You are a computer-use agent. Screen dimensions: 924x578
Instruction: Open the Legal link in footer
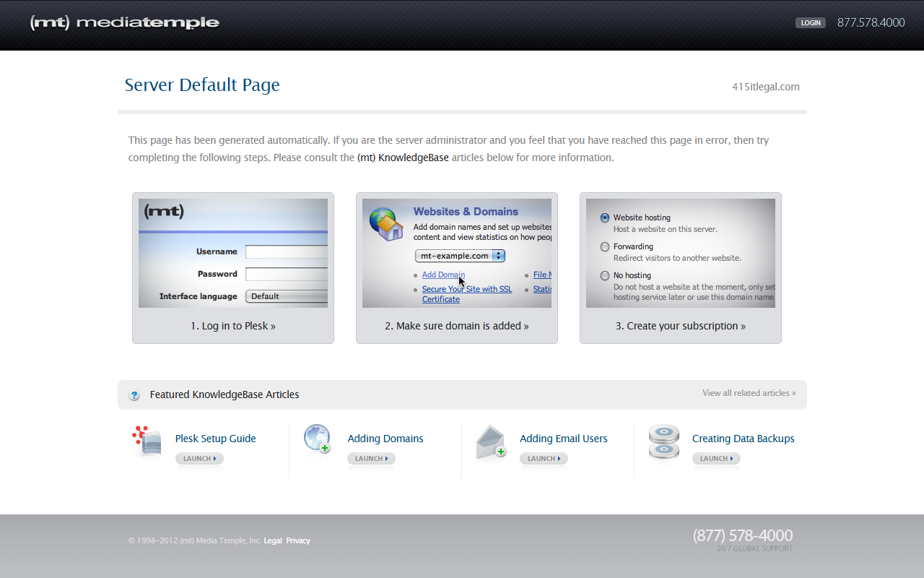click(x=273, y=540)
